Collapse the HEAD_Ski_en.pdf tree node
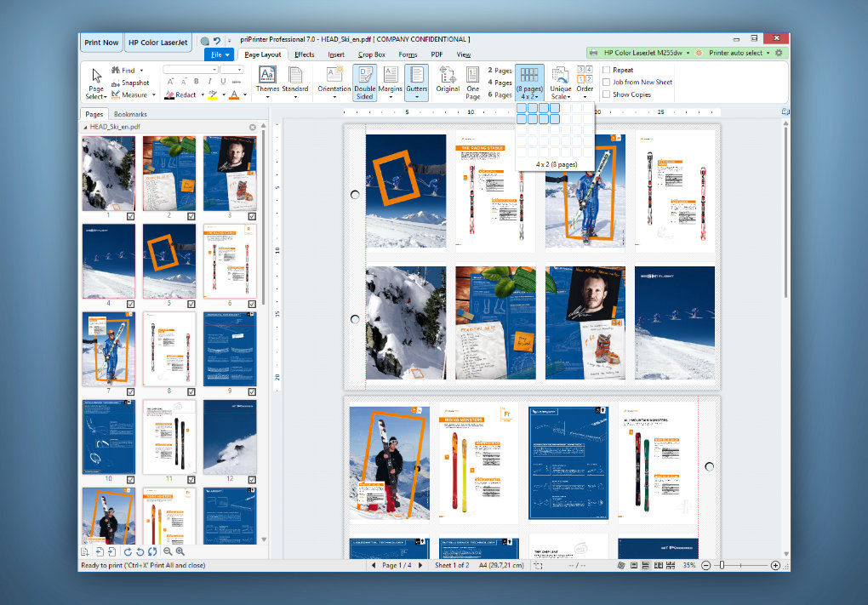868x605 pixels. pos(85,128)
